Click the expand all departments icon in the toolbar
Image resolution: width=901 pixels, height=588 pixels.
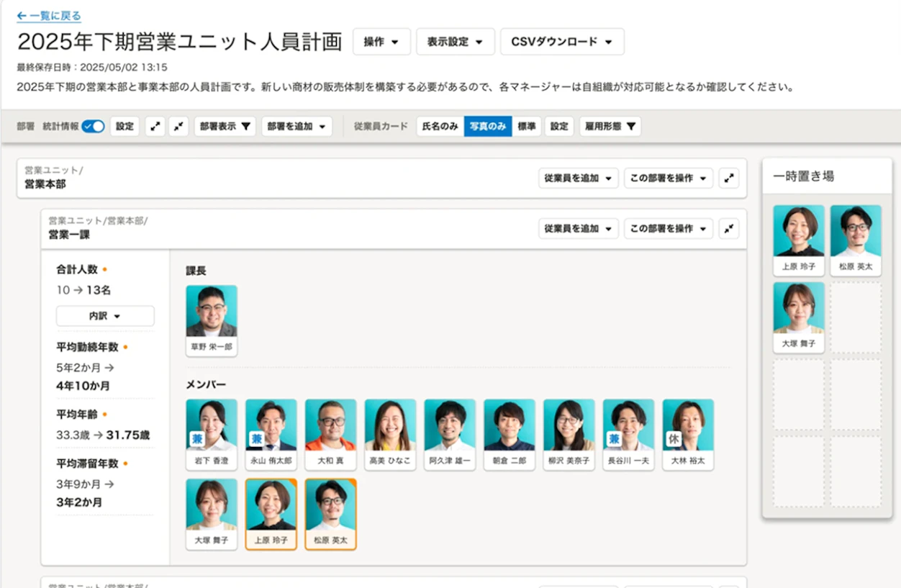coord(155,126)
